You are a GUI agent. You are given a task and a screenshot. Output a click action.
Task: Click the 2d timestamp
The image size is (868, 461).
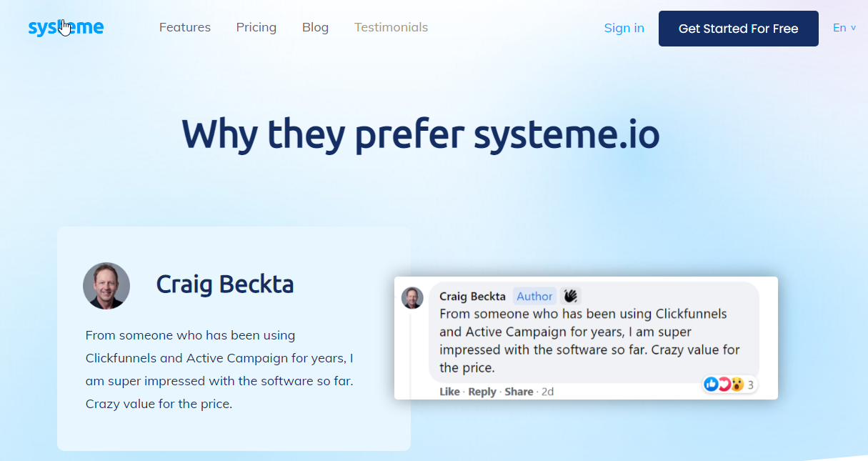(x=547, y=392)
